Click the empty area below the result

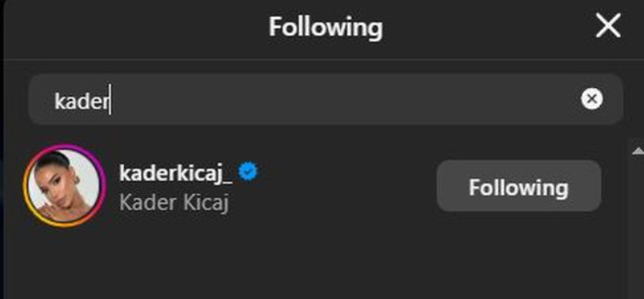pyautogui.click(x=316, y=265)
